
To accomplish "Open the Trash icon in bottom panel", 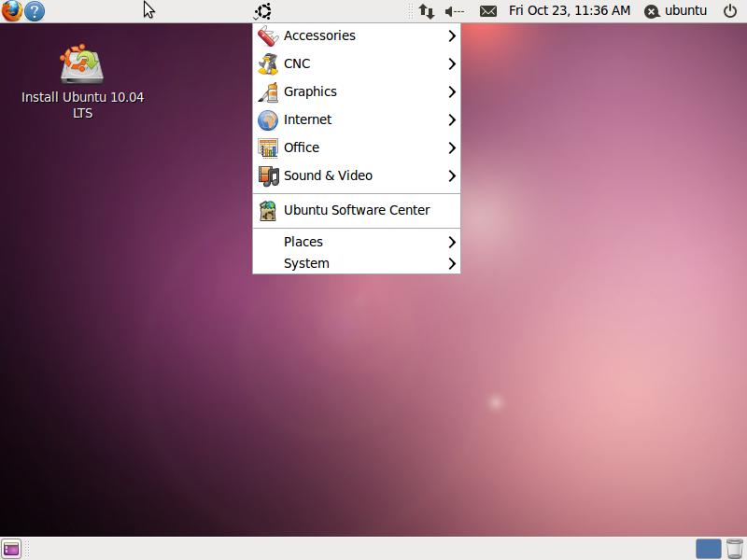I will (x=735, y=549).
